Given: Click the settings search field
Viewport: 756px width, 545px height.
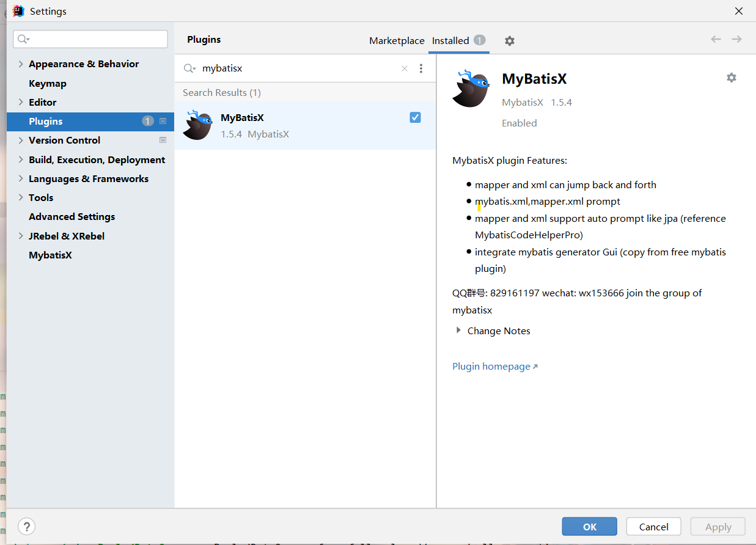Looking at the screenshot, I should [90, 39].
